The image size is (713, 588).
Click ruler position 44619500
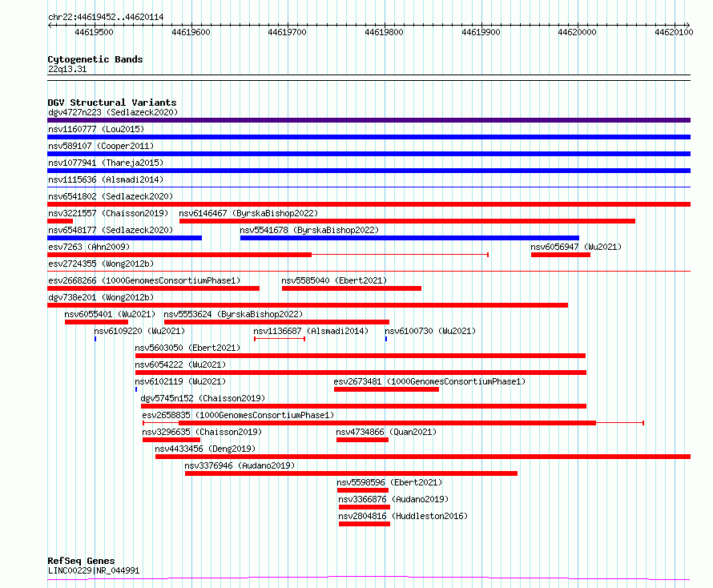click(94, 32)
